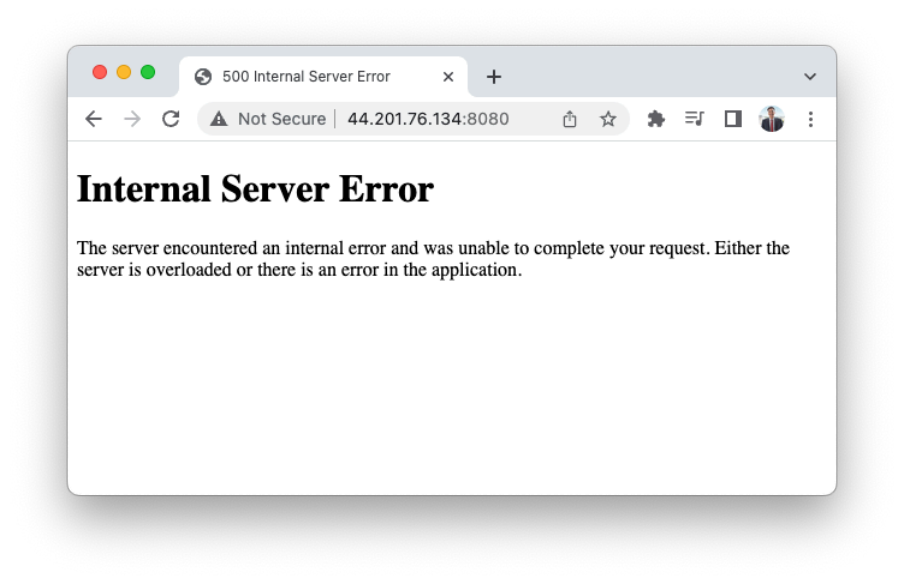Click the address bar URL 44.201.76.134:8080
Screen dimensions: 903x583
[428, 119]
